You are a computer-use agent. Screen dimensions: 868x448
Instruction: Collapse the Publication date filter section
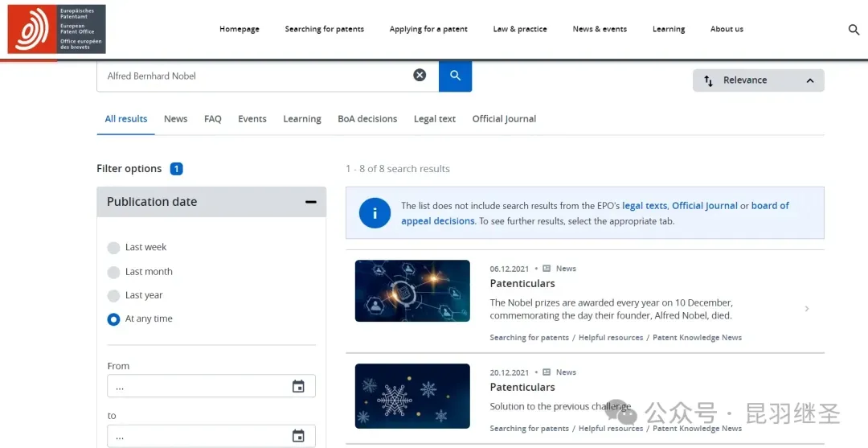(310, 202)
